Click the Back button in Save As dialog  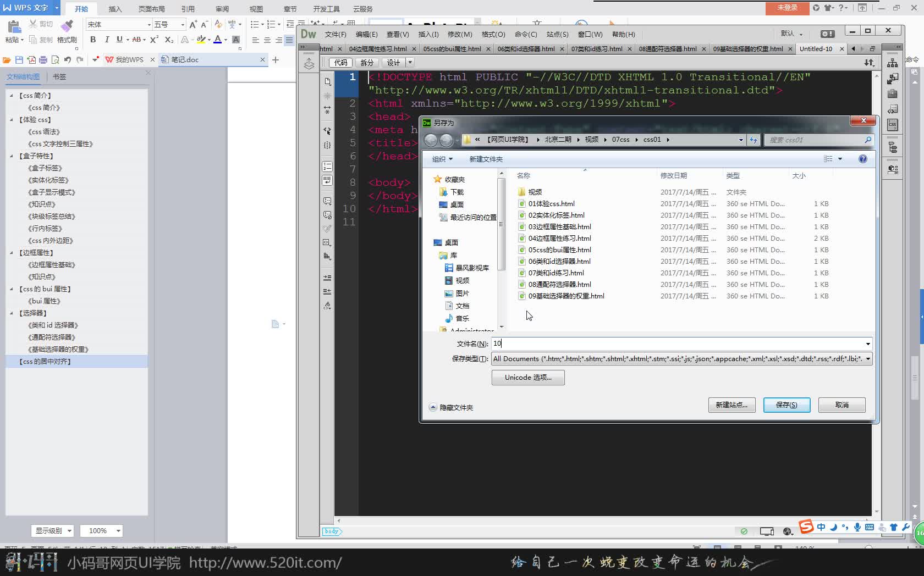431,140
